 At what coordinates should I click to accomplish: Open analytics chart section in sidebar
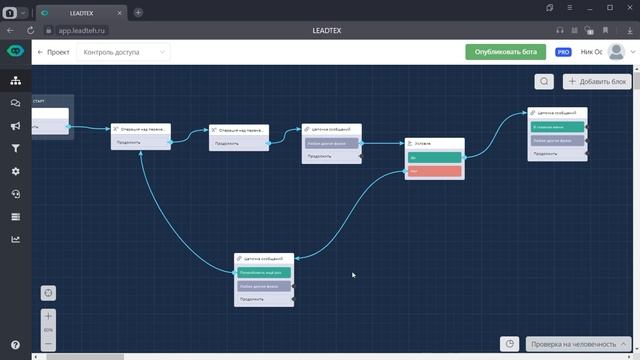pos(16,239)
